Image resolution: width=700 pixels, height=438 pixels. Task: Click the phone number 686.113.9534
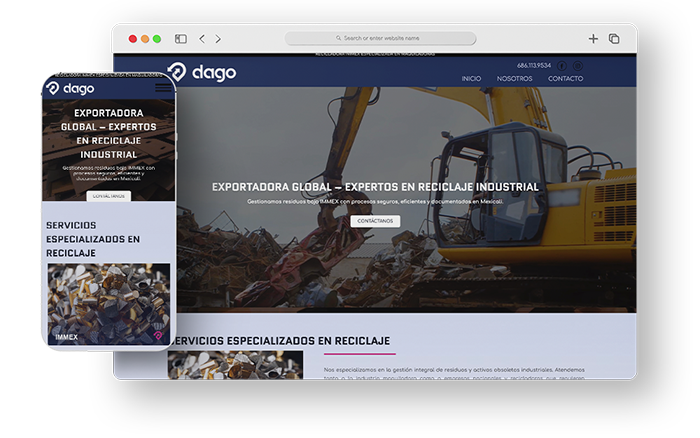(534, 66)
